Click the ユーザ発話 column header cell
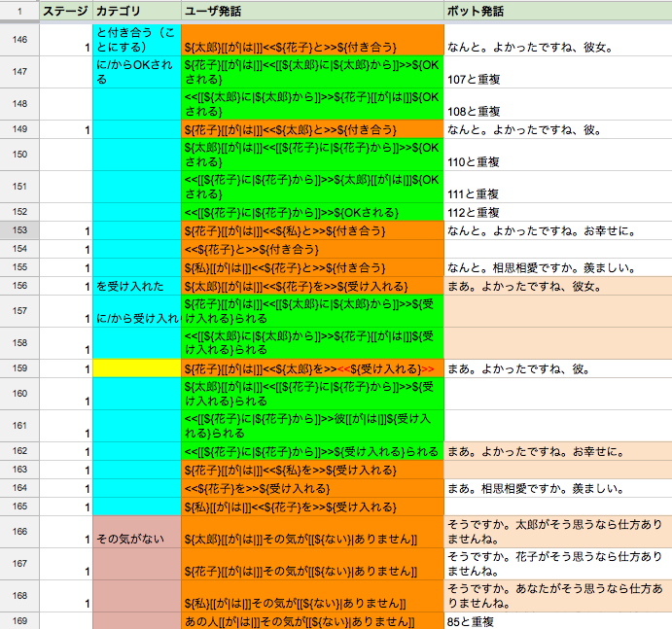672x629 pixels. coord(312,11)
